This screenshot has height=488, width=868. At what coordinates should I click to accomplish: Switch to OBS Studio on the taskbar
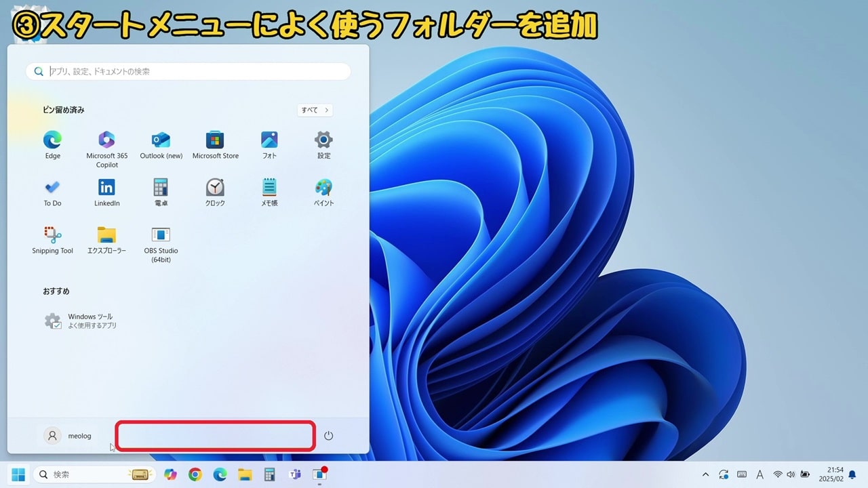pyautogui.click(x=319, y=474)
